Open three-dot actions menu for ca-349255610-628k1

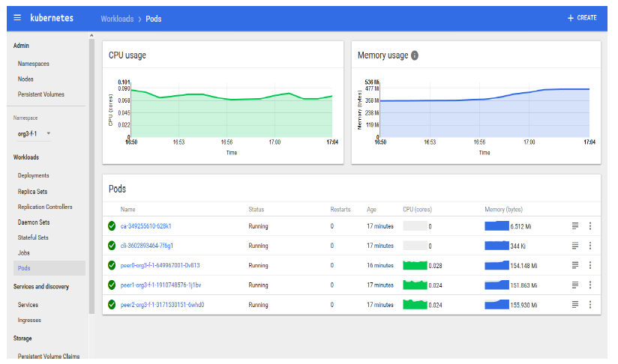pos(590,226)
